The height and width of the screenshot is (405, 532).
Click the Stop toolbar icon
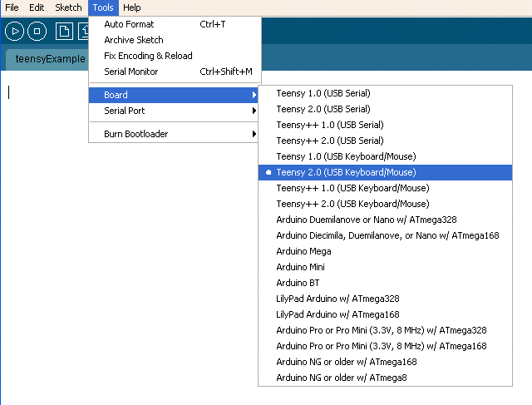[x=37, y=32]
